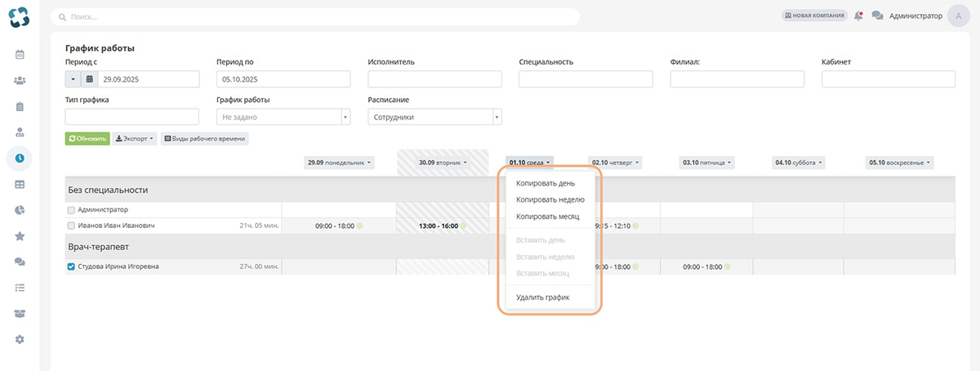Open the 29.09 понедельник day dropdown

point(340,163)
